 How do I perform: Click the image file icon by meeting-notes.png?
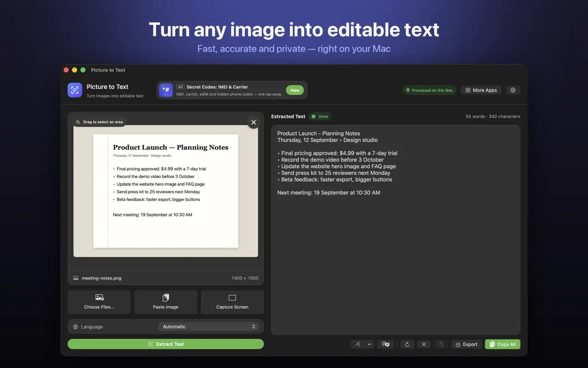coord(76,278)
